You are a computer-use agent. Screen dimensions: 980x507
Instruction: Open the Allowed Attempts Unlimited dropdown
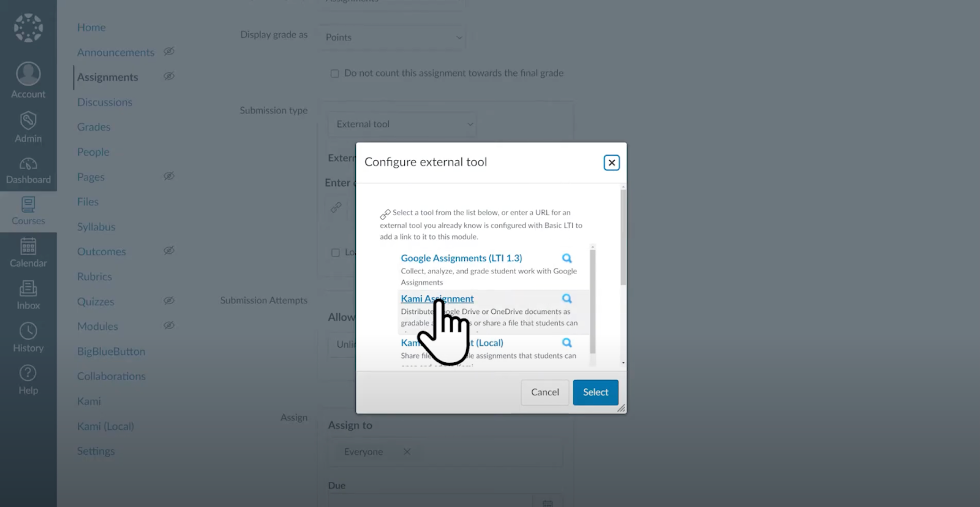(x=342, y=345)
